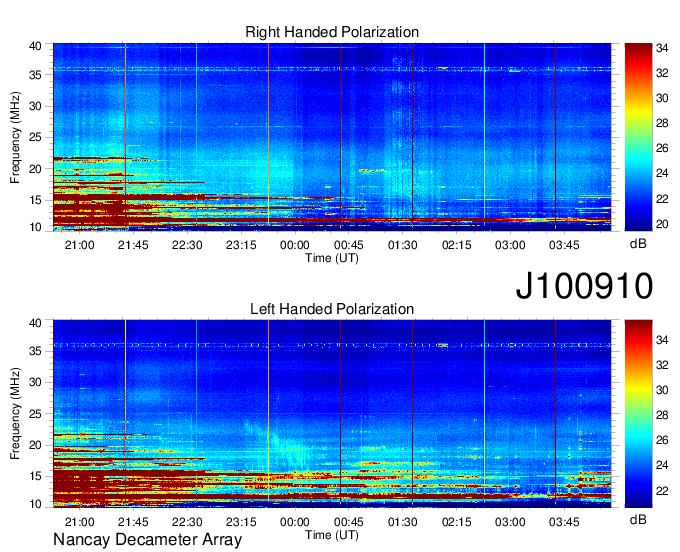Click the dB label under Right Handed color bar
680x552 pixels.
[638, 244]
